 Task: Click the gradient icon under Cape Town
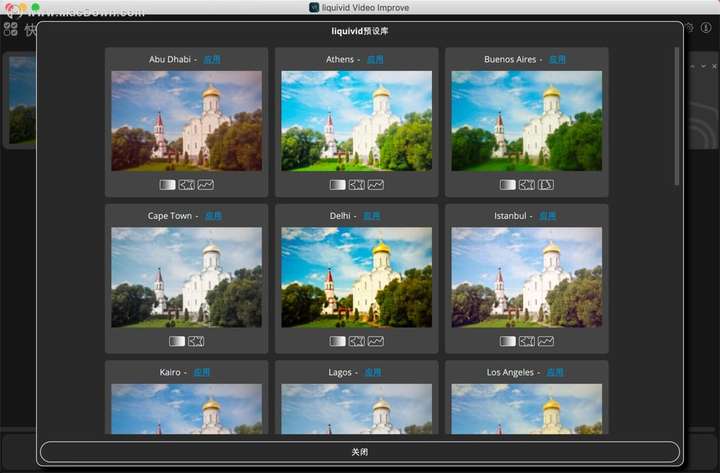177,341
